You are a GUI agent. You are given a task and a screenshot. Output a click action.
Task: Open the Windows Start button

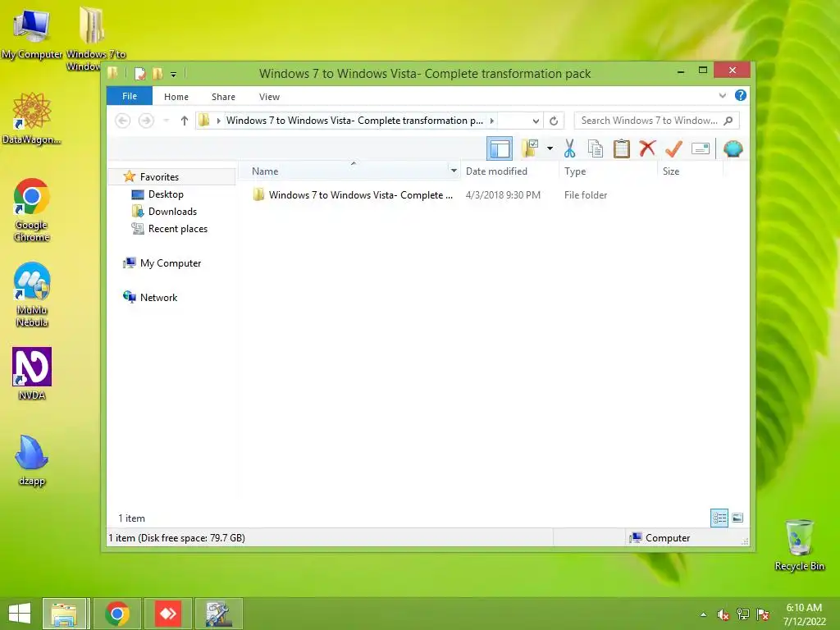[20, 614]
